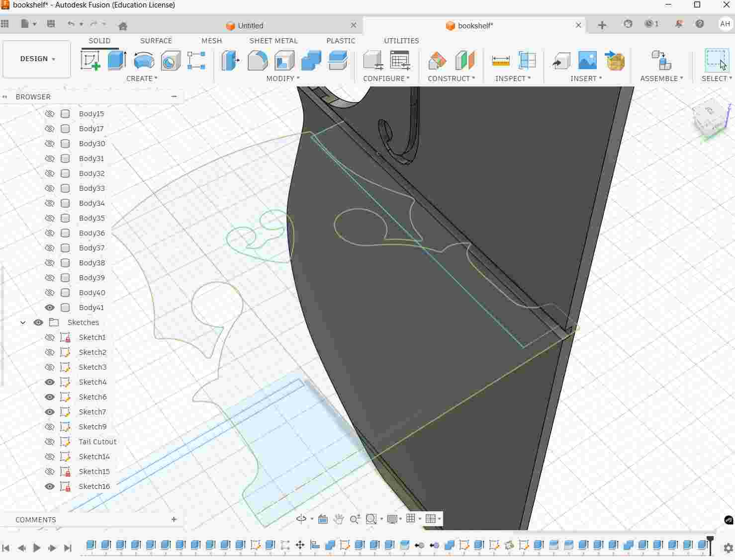Choose the Combine tool
Screen dimensions: 735x560
tap(311, 61)
